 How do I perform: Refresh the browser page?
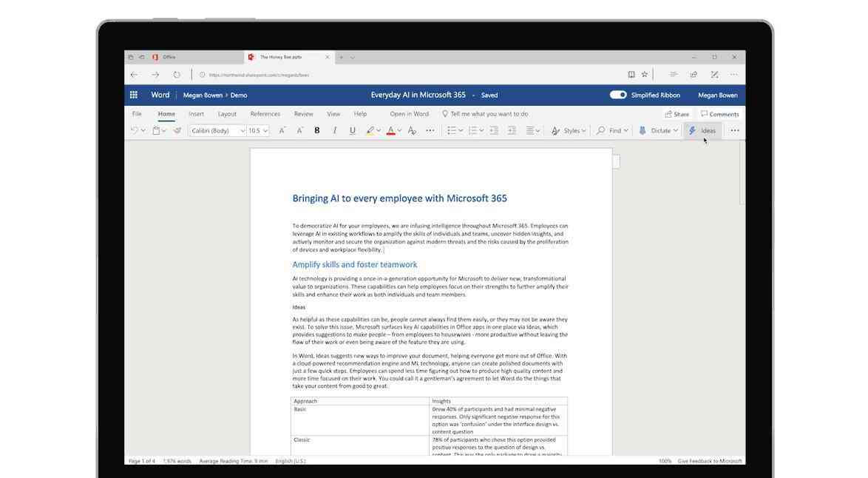[x=177, y=74]
